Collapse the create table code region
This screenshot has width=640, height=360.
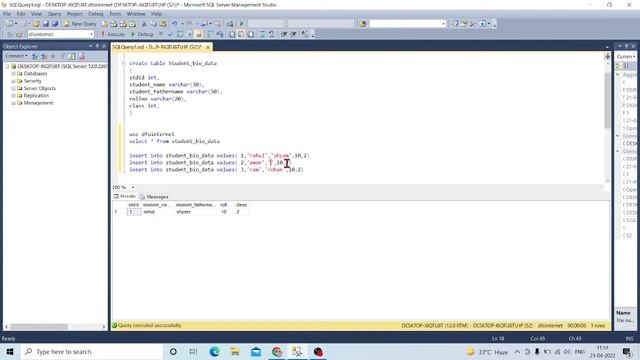[x=123, y=63]
